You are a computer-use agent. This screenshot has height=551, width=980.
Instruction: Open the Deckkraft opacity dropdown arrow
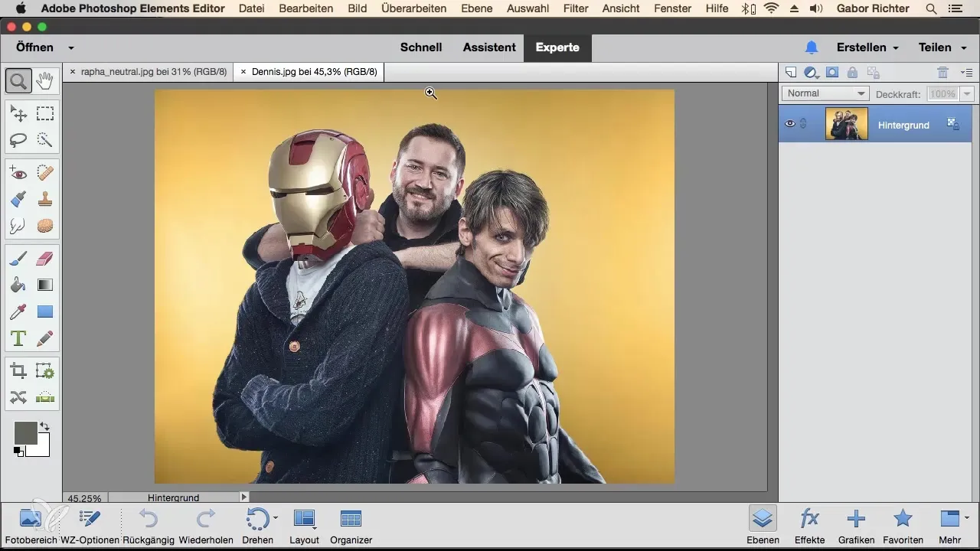pos(966,93)
